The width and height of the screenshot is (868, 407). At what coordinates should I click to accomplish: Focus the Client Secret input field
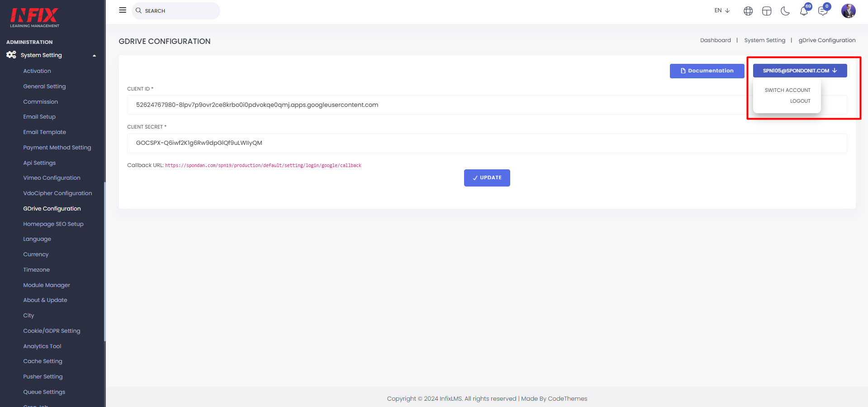click(487, 143)
